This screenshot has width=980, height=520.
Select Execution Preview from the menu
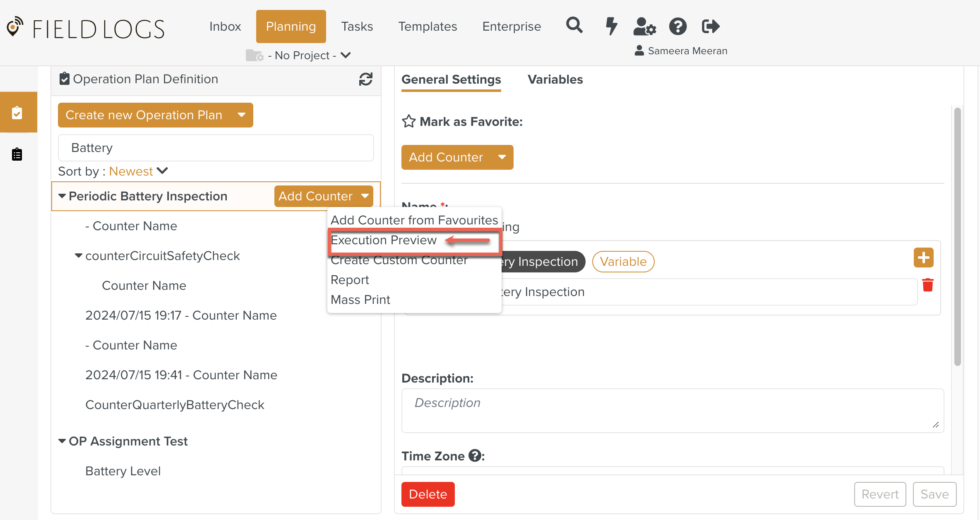click(x=384, y=240)
